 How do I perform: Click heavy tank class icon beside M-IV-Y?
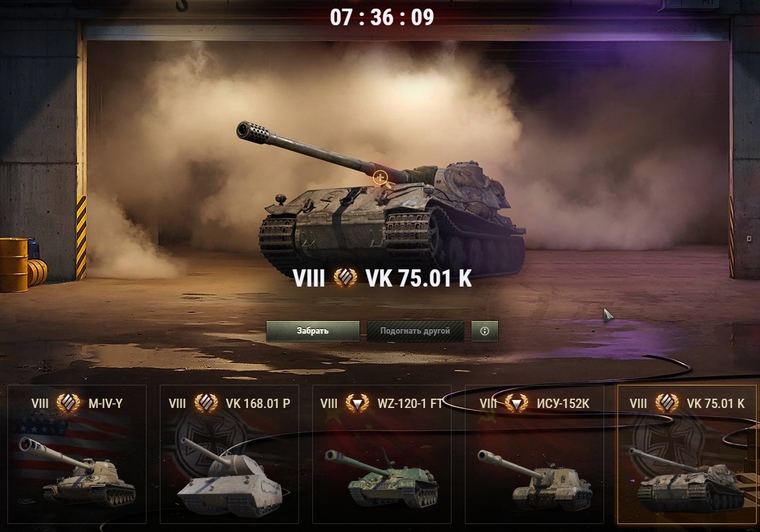coord(68,403)
